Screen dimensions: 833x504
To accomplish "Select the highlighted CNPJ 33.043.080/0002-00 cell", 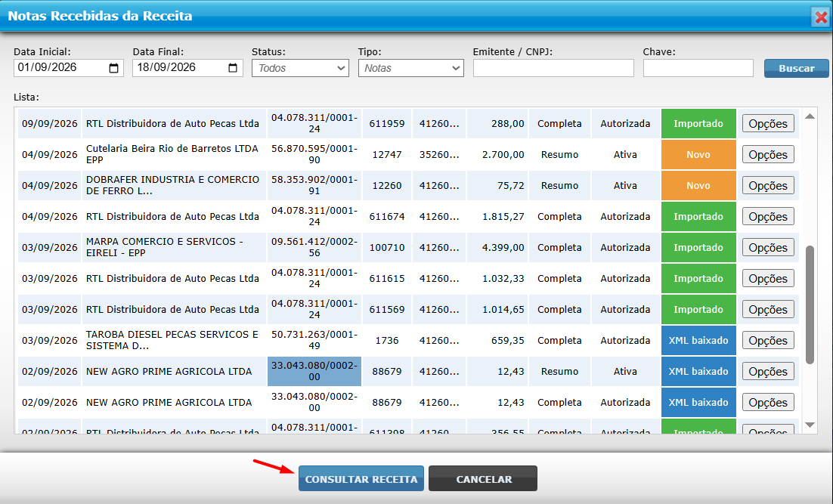I will pyautogui.click(x=314, y=371).
